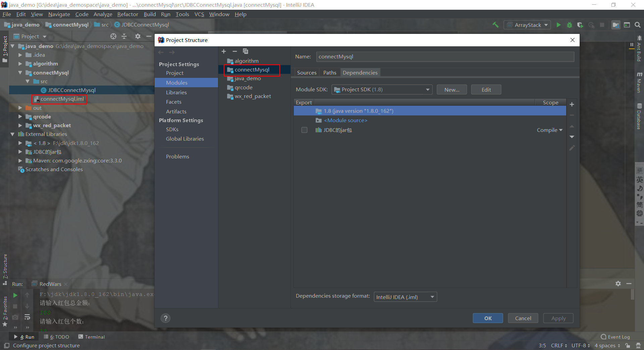
Task: Run ArrayStack with coverage
Action: [580, 25]
